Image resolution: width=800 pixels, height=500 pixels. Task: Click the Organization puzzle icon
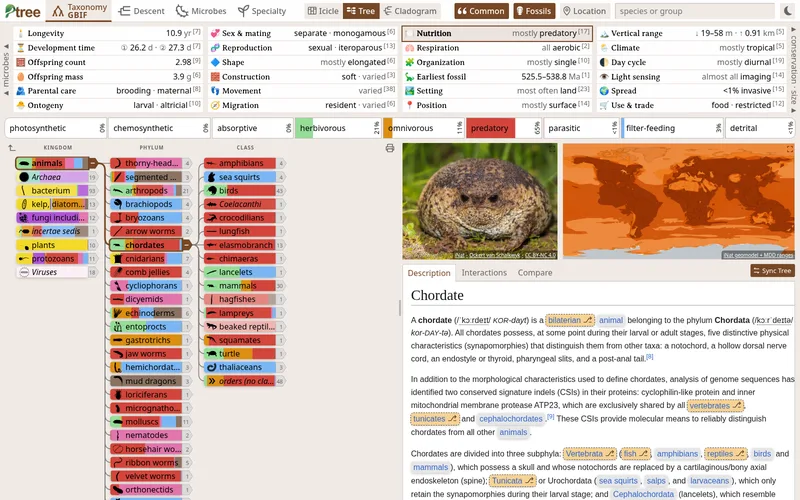[x=409, y=62]
